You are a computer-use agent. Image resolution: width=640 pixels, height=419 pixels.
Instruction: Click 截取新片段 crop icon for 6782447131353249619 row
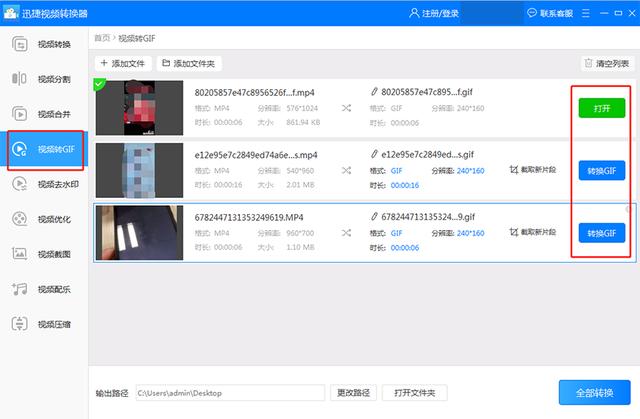click(514, 232)
